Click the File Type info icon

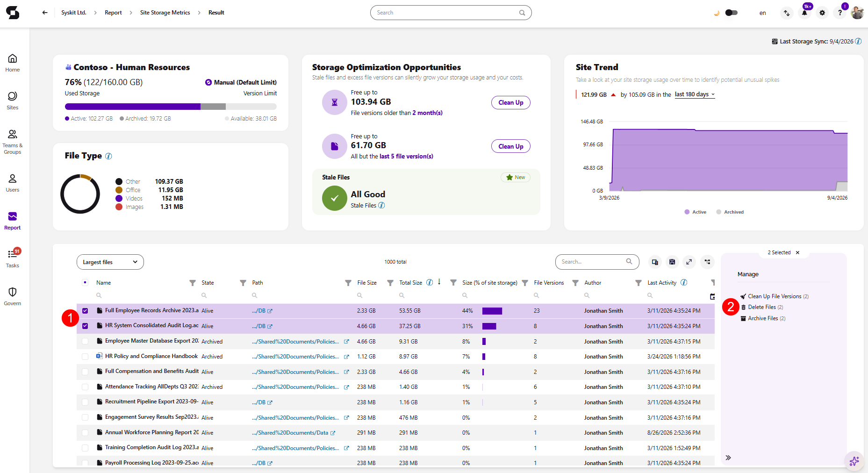pos(108,156)
